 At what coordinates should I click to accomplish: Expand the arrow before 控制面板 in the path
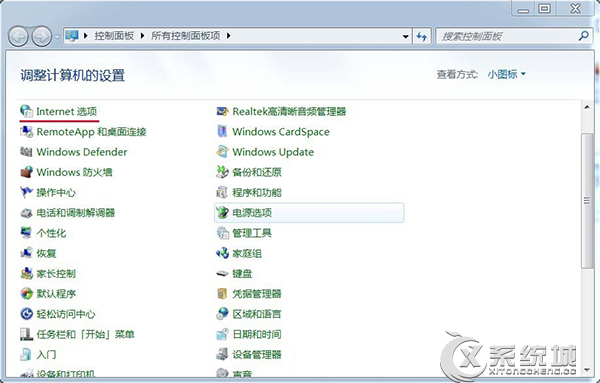click(86, 36)
